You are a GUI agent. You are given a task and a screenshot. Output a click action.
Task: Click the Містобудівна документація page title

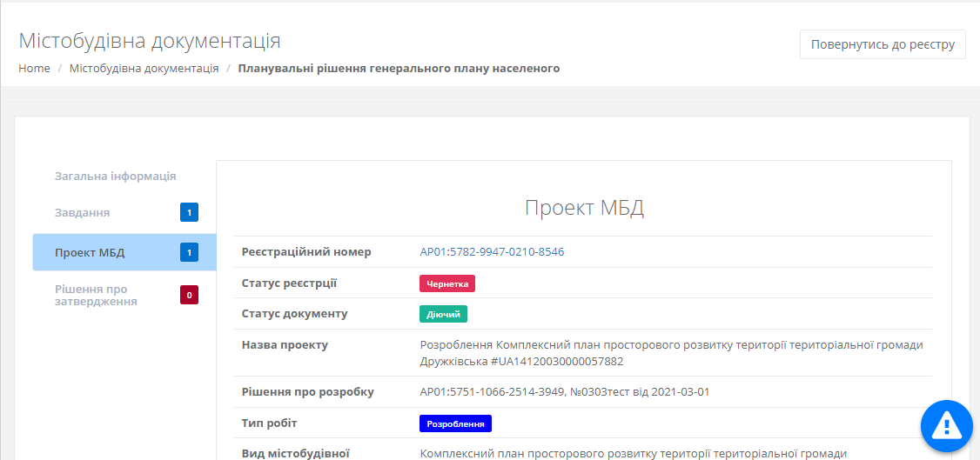(x=149, y=41)
